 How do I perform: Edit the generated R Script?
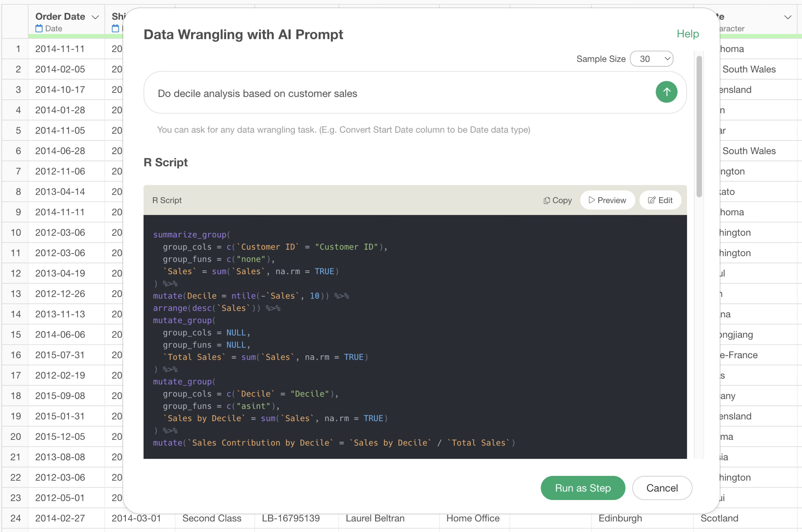point(660,200)
